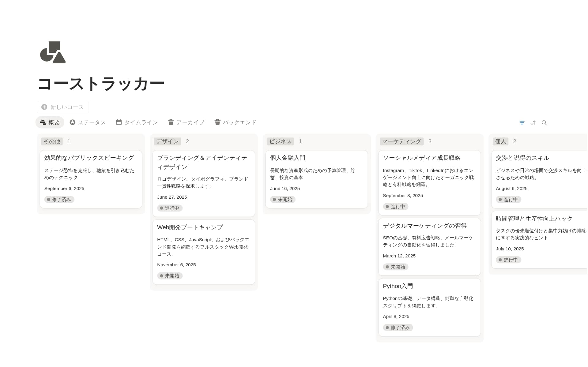Viewport: 588px width, 367px height.
Task: Click the コーストラッカー page title
Action: coord(101,84)
